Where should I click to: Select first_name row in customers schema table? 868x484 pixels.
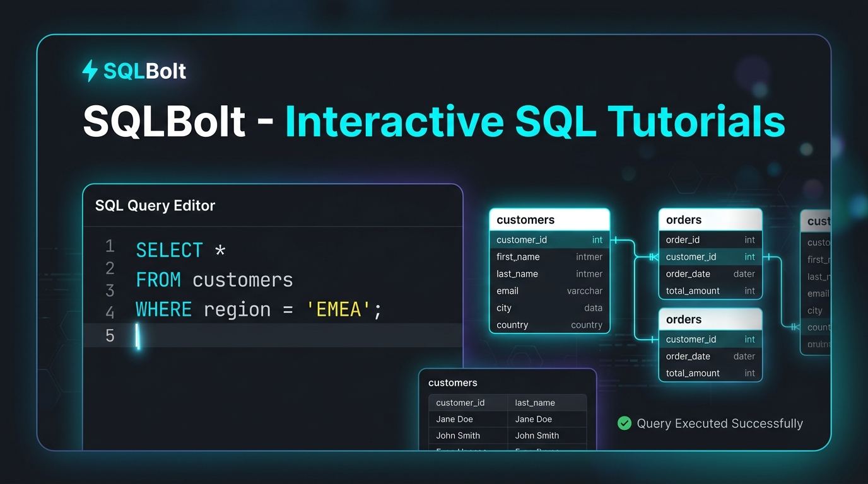tap(549, 256)
